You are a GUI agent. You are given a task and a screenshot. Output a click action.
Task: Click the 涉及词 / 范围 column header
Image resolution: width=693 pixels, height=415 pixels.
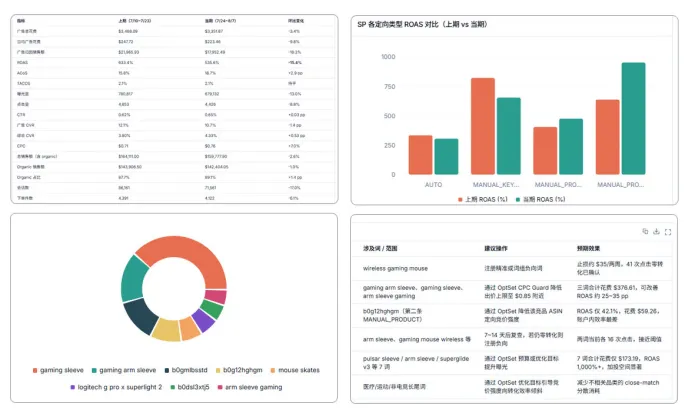pyautogui.click(x=380, y=248)
